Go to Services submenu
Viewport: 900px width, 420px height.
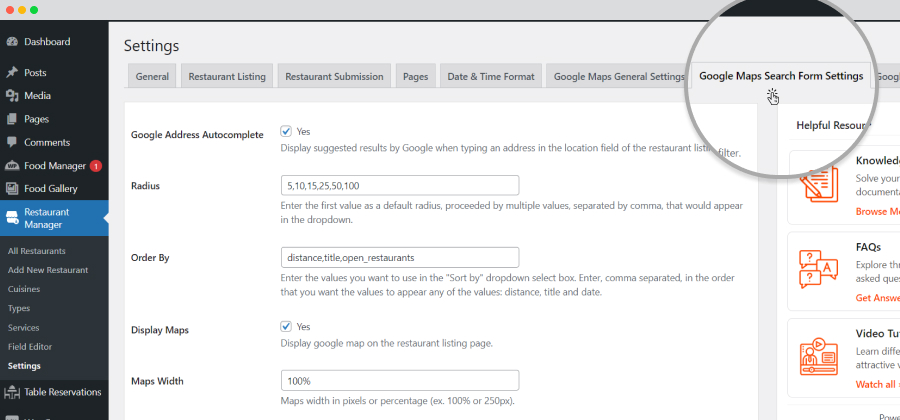tap(24, 328)
